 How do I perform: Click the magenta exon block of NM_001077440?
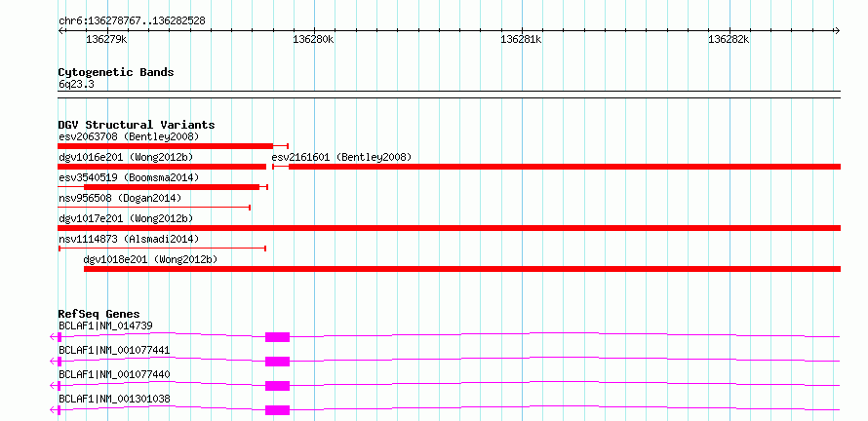point(277,386)
